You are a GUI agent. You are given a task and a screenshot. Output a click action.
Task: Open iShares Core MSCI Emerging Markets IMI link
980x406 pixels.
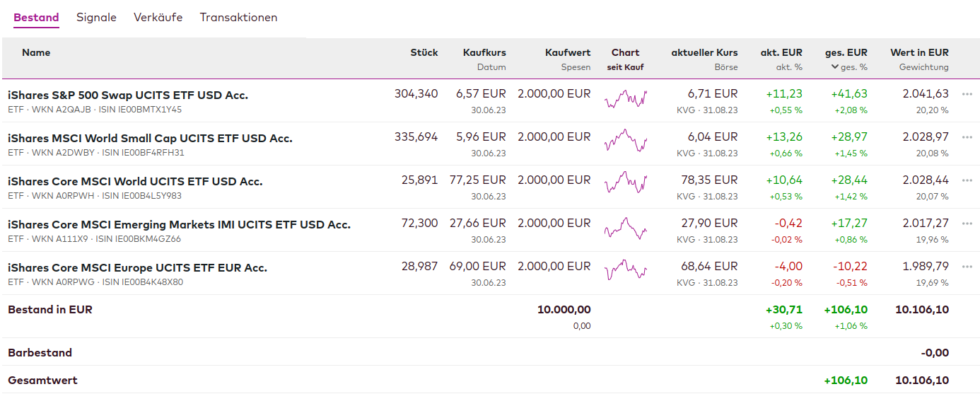click(179, 224)
